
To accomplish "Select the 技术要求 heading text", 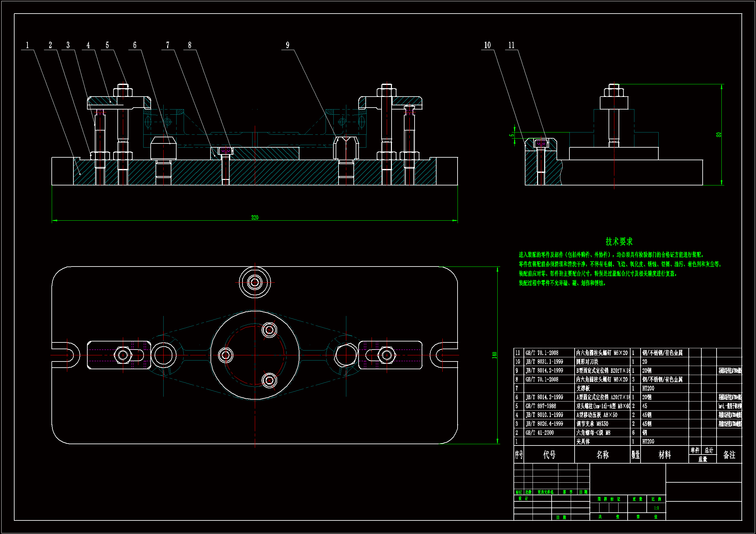I will [619, 242].
